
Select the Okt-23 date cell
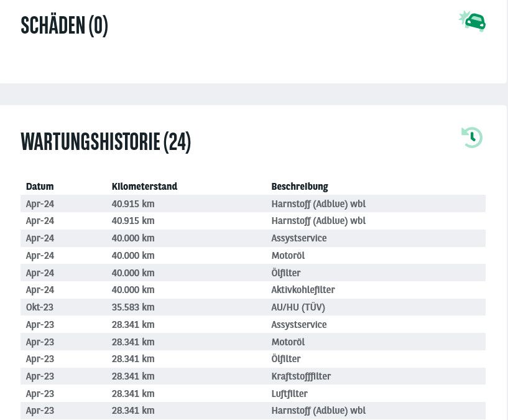coord(40,307)
